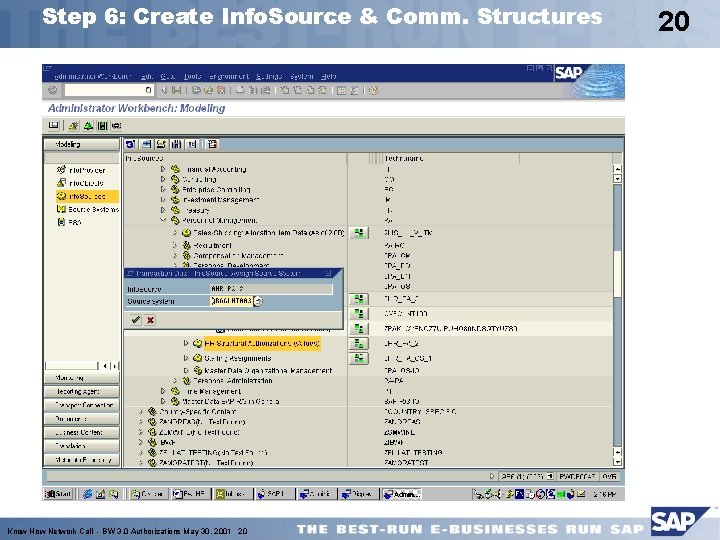Click the tree's vertical scrollbar thumb

click(617, 273)
